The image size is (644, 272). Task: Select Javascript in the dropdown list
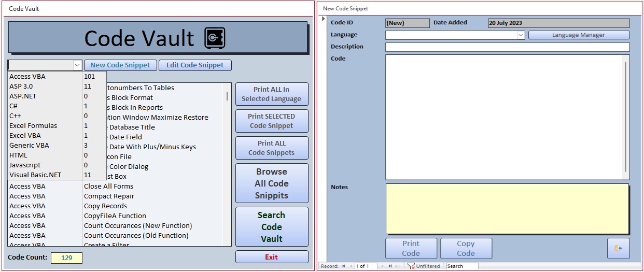[57, 165]
